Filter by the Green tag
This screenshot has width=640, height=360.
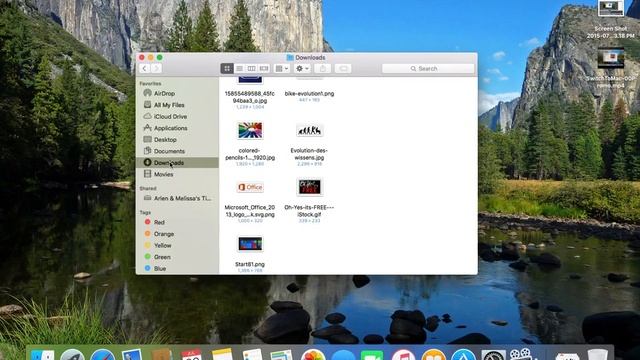[178, 257]
